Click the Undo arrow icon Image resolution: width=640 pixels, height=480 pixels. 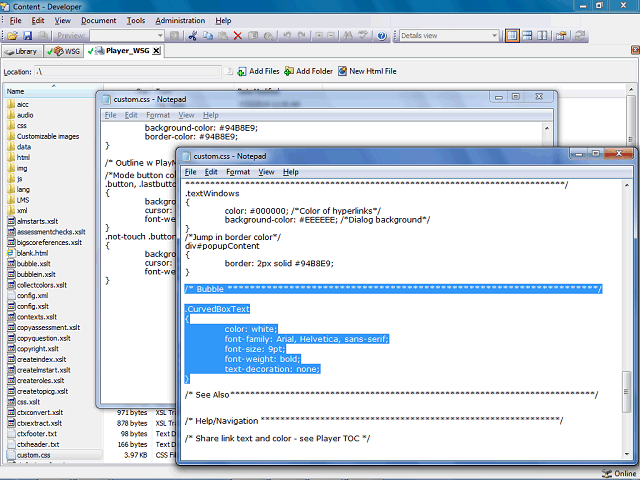pos(287,36)
